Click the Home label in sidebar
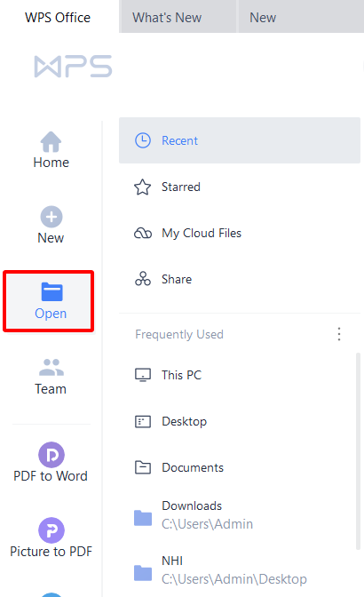The width and height of the screenshot is (364, 597). [x=51, y=163]
